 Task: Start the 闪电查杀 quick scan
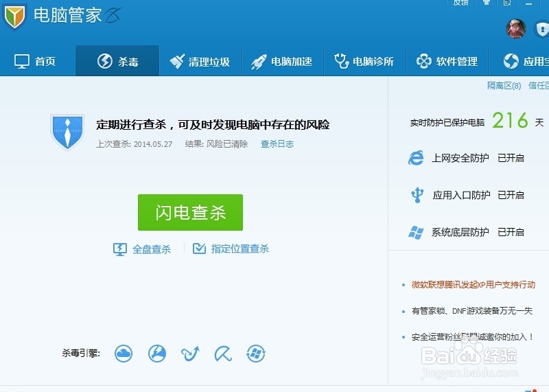click(190, 212)
